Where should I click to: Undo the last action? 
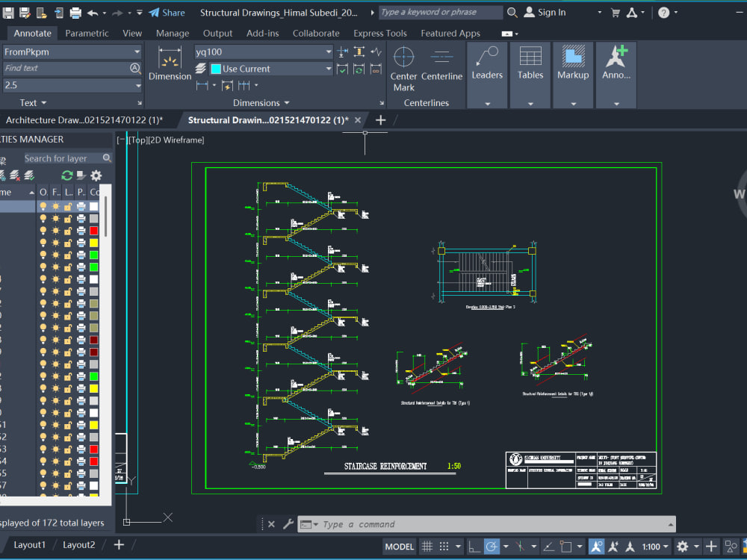pos(93,13)
